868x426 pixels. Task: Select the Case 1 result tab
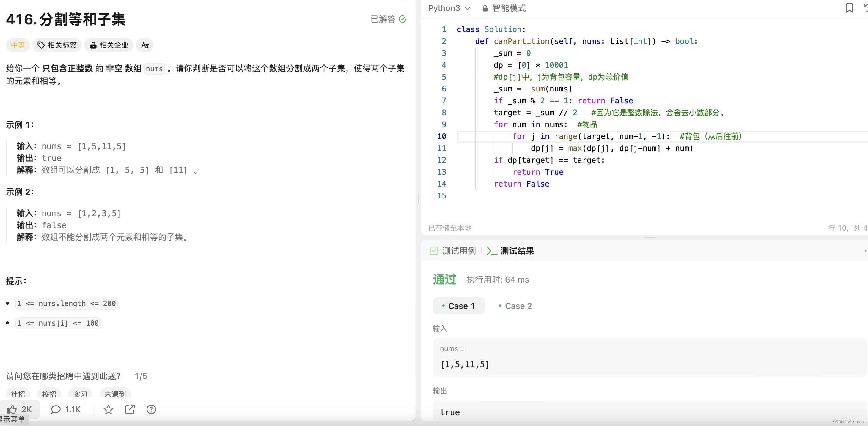coord(459,306)
